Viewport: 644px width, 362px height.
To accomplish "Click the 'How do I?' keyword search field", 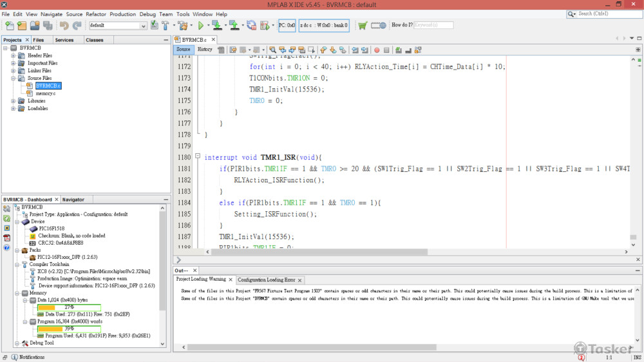I will (x=433, y=25).
